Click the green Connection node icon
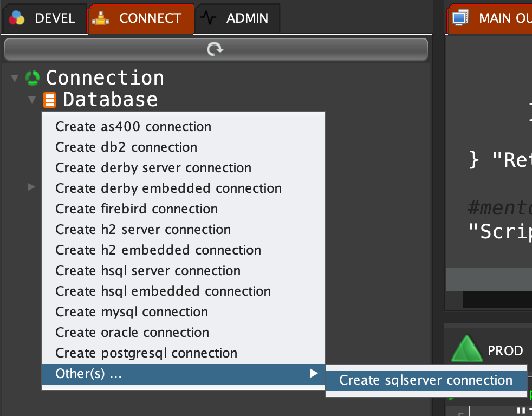The image size is (532, 416). point(33,78)
